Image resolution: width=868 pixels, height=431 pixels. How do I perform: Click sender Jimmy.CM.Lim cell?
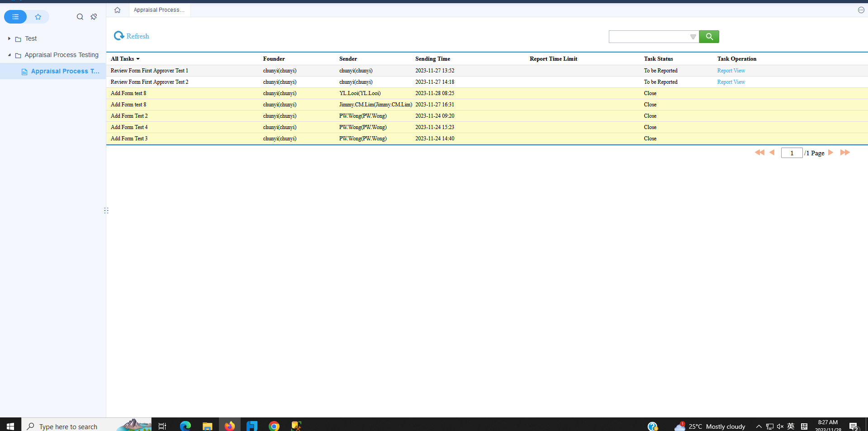(x=375, y=105)
